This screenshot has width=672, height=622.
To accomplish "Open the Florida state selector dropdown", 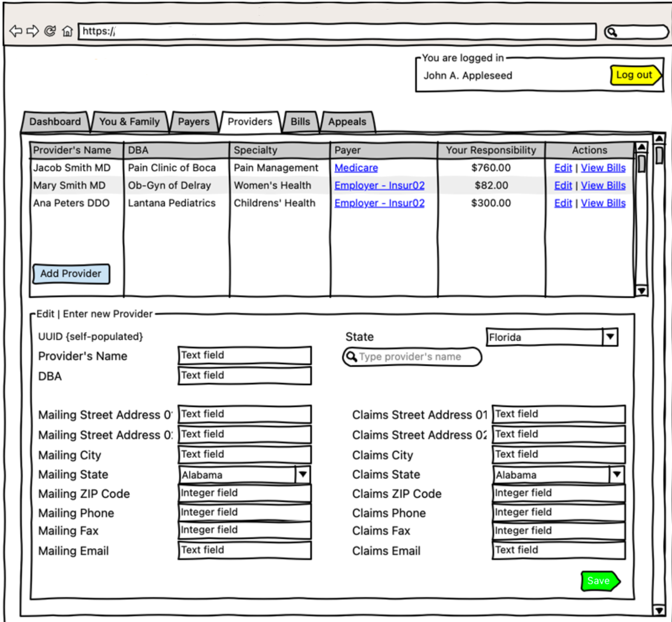I will tap(610, 337).
